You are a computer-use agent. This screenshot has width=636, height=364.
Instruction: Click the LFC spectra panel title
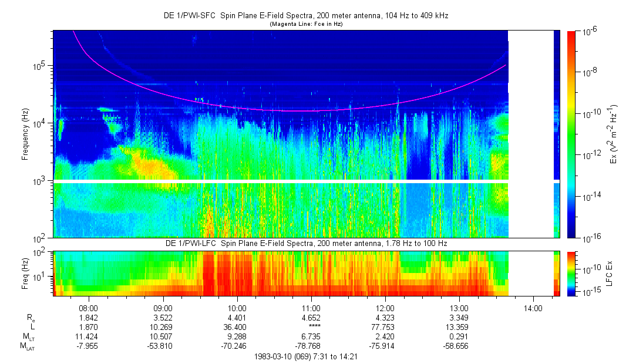[x=281, y=244]
